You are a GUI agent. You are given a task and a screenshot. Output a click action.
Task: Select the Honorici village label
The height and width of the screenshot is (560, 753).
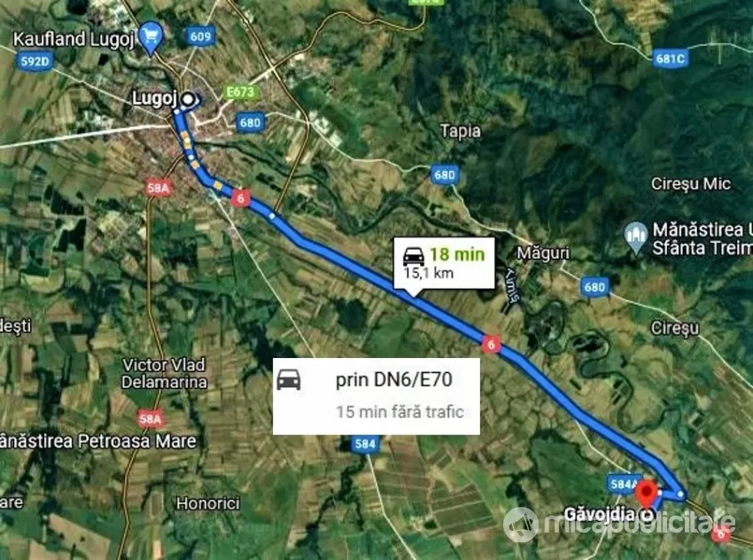pos(207,503)
